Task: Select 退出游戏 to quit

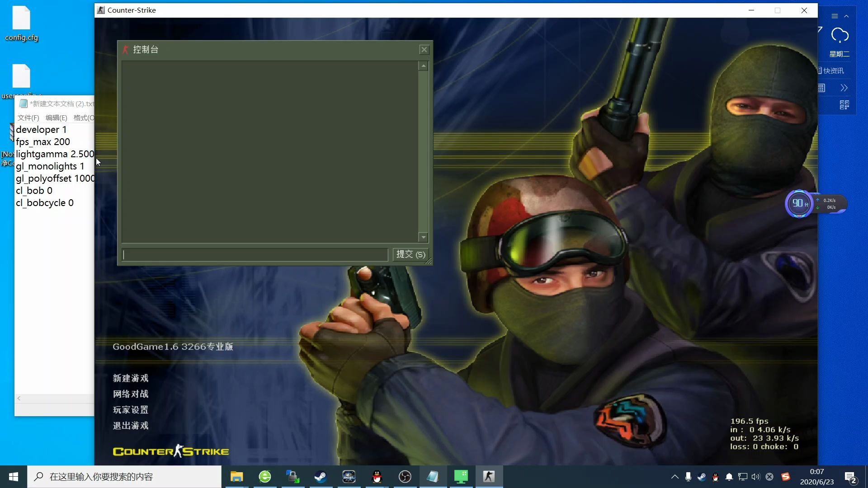Action: pyautogui.click(x=131, y=426)
